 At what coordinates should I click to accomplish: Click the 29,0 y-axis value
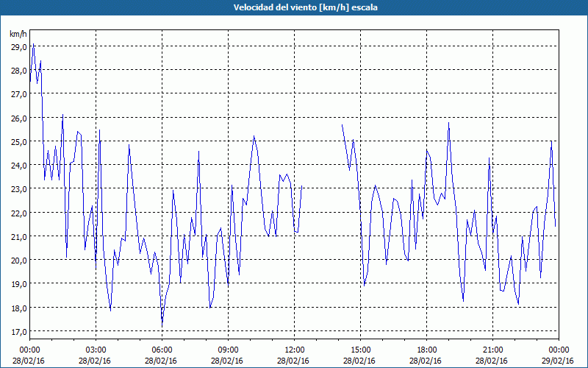click(19, 47)
